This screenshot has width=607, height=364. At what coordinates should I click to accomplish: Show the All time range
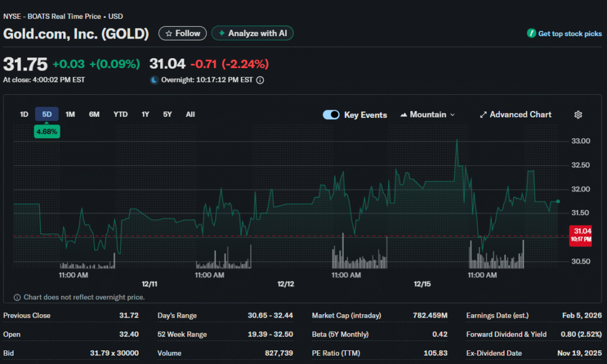190,114
